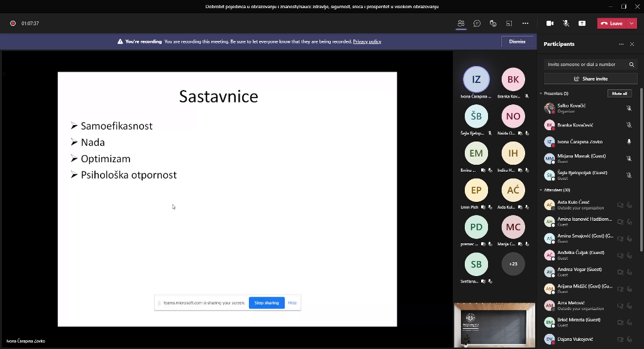Image resolution: width=644 pixels, height=349 pixels.
Task: Open Participants panel more options ellipsis
Action: (621, 44)
